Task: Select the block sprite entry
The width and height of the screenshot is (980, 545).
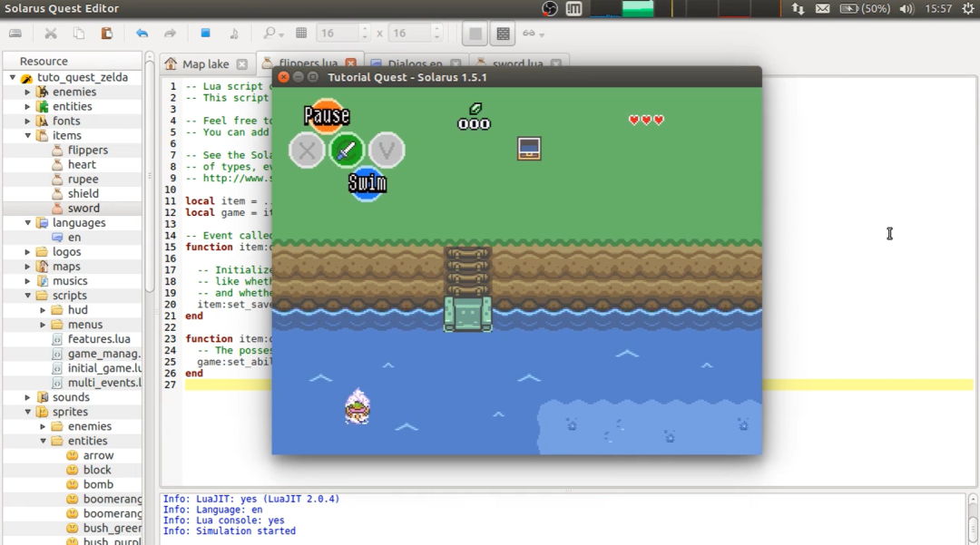Action: (97, 470)
